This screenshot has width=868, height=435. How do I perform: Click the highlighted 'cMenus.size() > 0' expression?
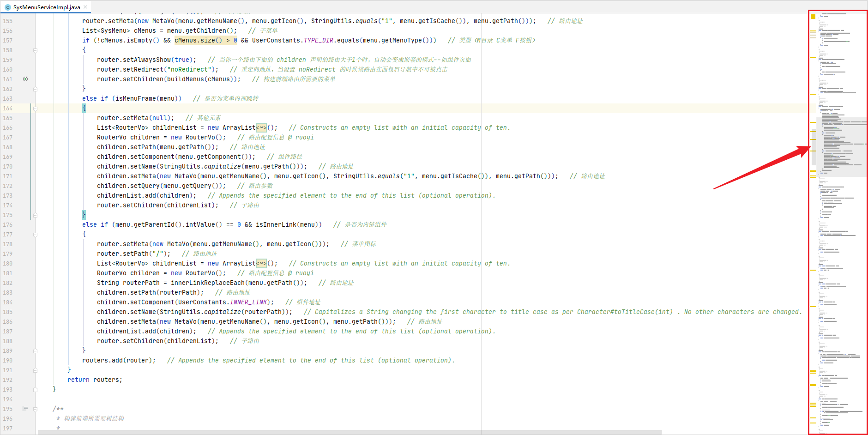pyautogui.click(x=206, y=40)
